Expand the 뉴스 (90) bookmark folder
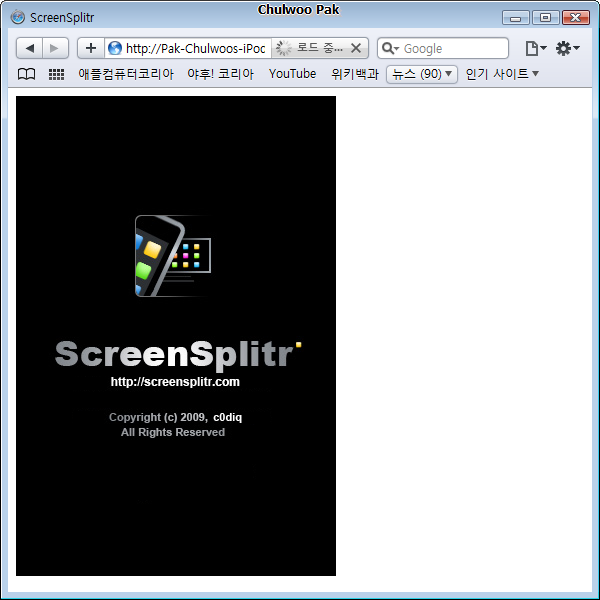 click(422, 74)
